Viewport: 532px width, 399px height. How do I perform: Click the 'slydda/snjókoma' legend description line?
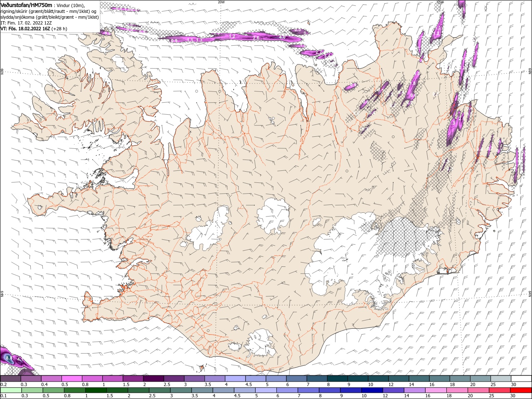pos(49,17)
